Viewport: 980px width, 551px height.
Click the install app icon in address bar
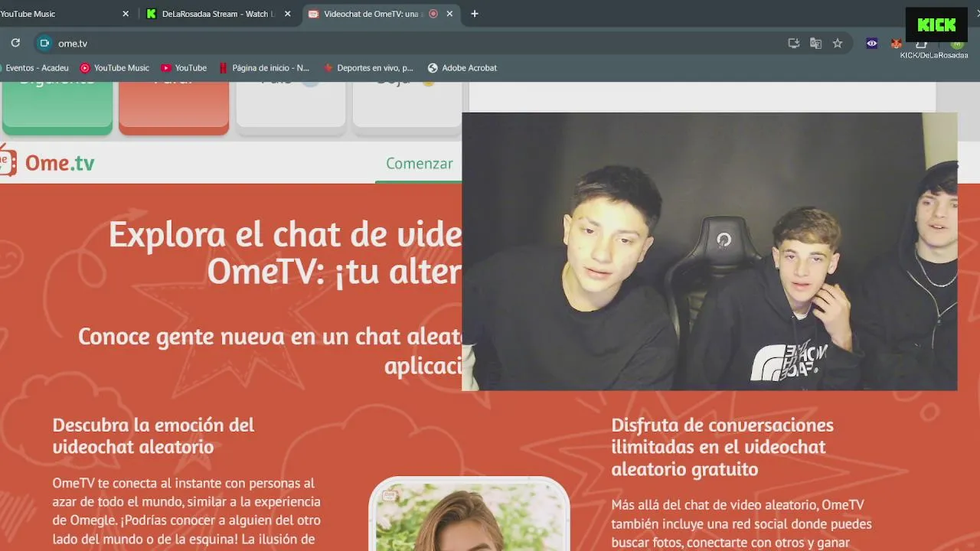click(794, 44)
